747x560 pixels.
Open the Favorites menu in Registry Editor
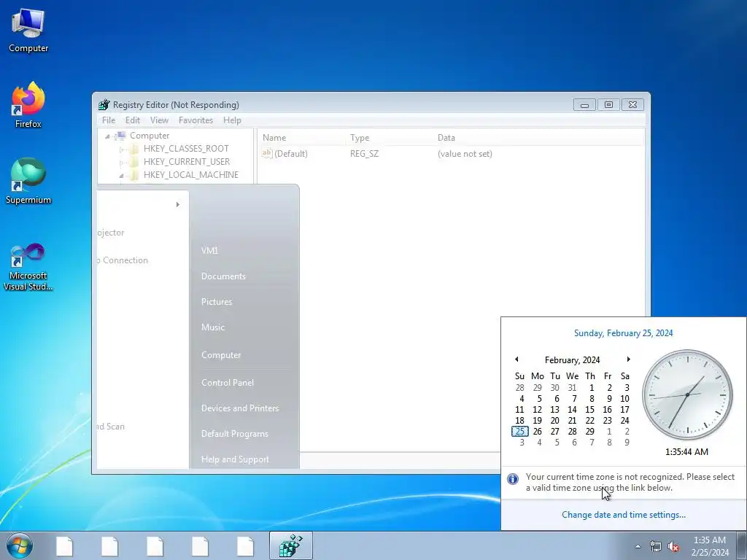pos(196,120)
